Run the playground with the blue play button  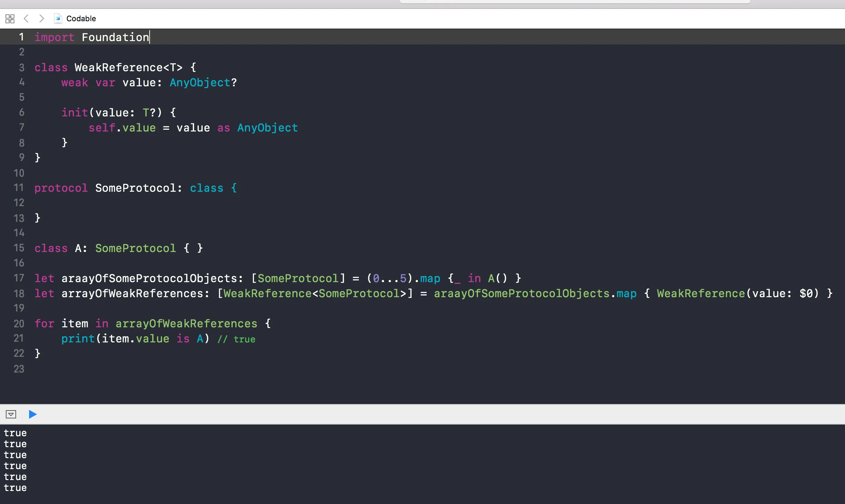tap(33, 414)
